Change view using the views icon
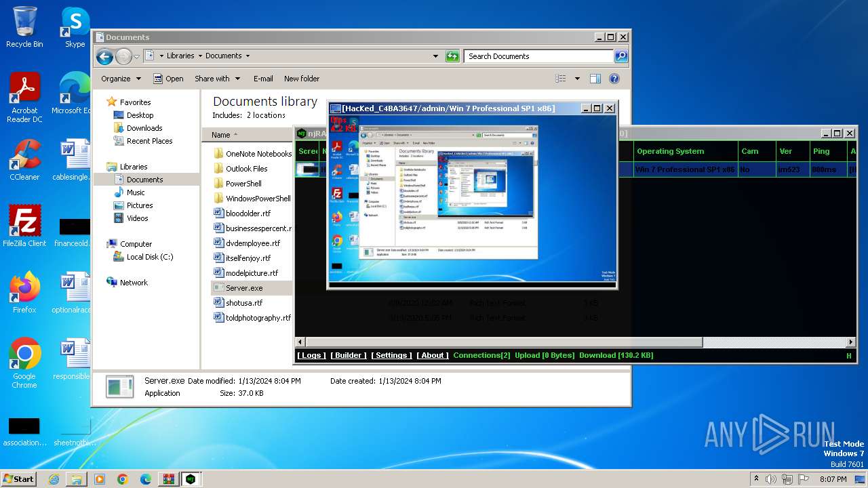This screenshot has width=868, height=488. pyautogui.click(x=561, y=79)
